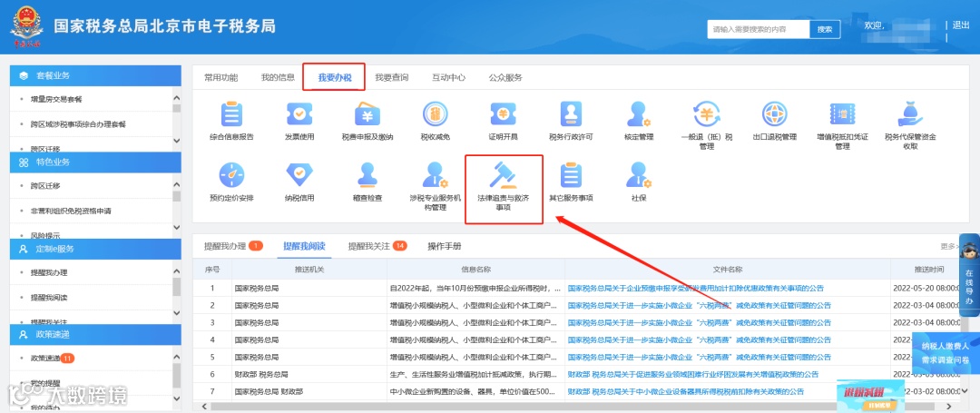Screen dimensions: 980x413
Task: Open 稽查检查 icon
Action: pos(367,175)
